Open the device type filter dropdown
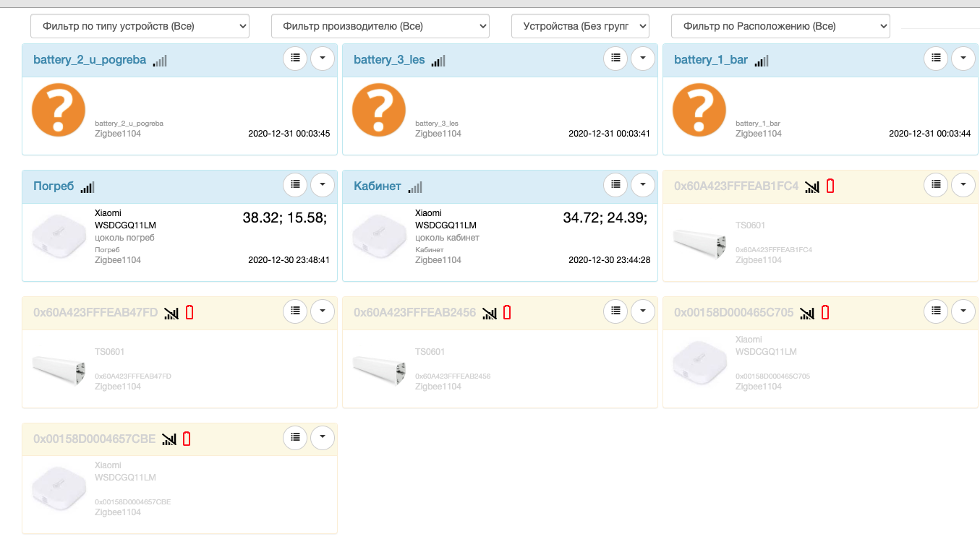The height and width of the screenshot is (547, 980). 140,26
